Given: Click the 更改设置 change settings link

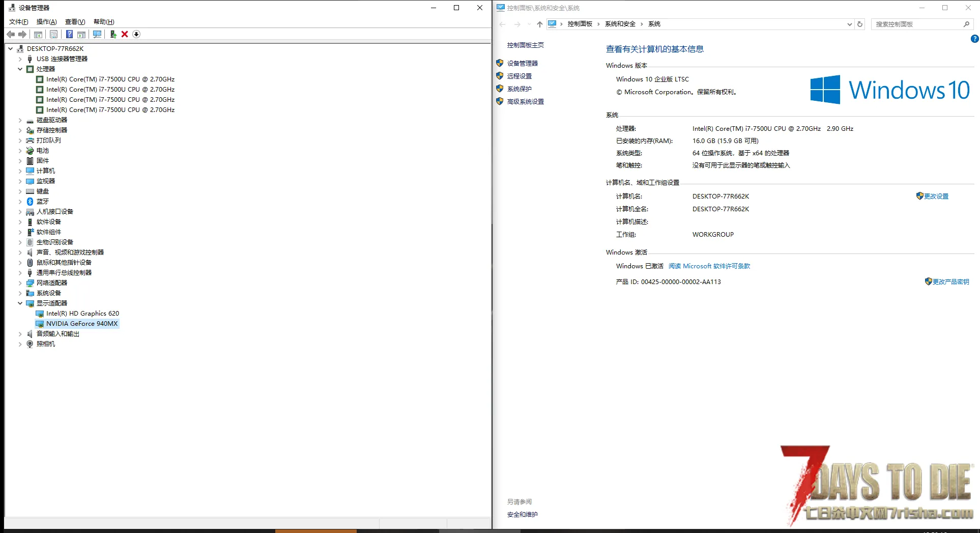Looking at the screenshot, I should (x=936, y=197).
